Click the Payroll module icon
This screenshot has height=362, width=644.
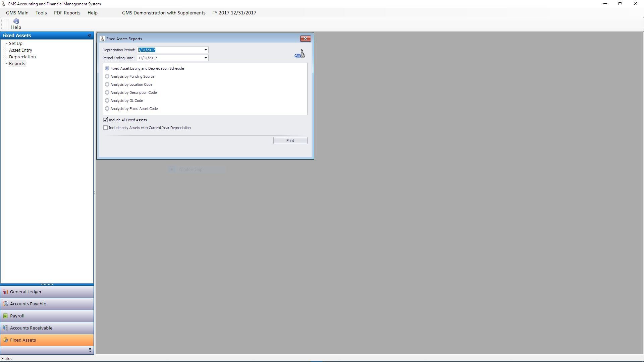pyautogui.click(x=5, y=316)
